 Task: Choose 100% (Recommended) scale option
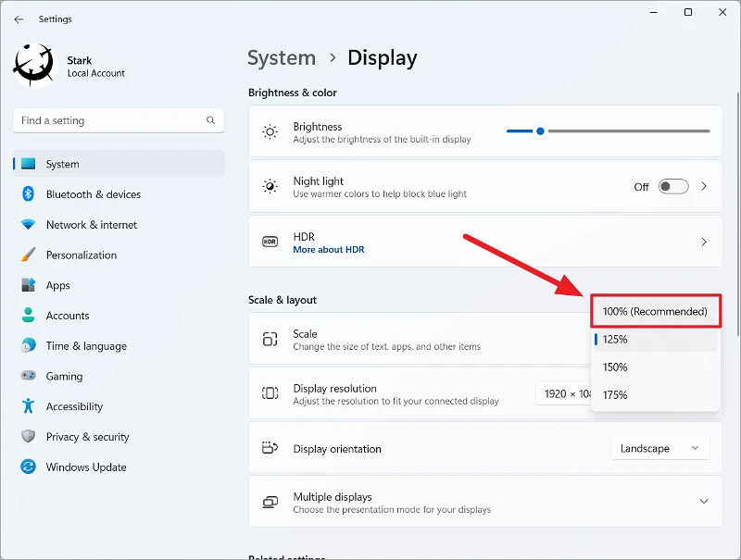pos(656,311)
